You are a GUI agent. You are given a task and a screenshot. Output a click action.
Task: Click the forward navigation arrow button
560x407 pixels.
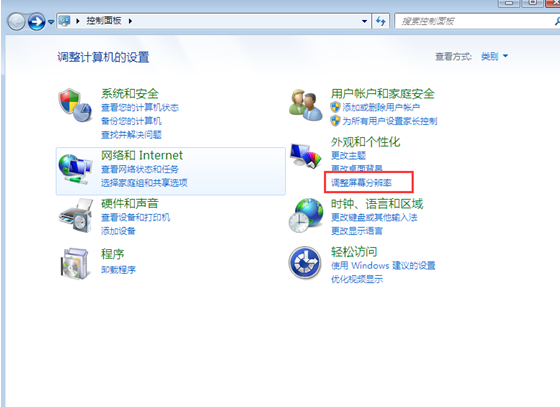click(x=36, y=21)
